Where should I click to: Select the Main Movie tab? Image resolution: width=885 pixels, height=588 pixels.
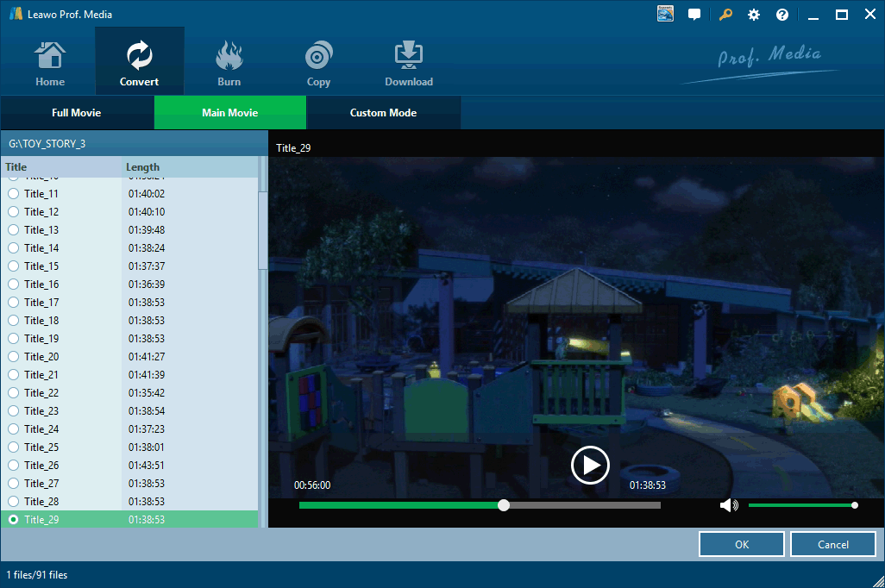[230, 113]
